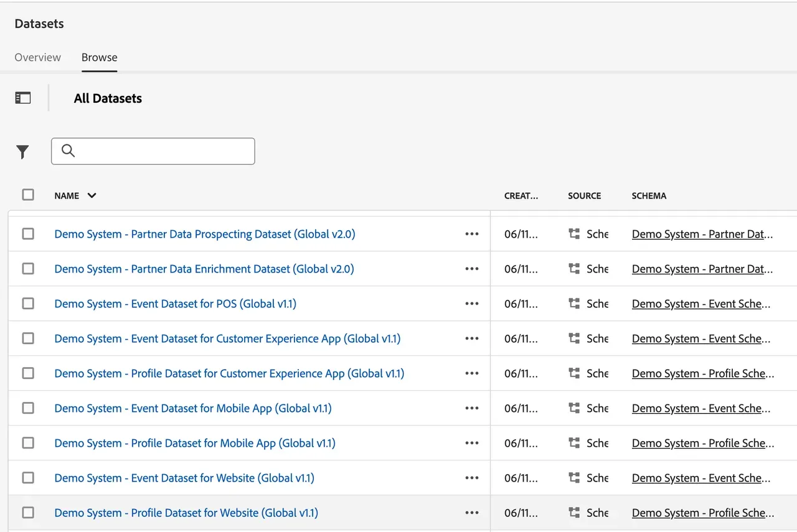Viewport: 797px width, 532px height.
Task: Open more actions for Event Dataset for Website
Action: (x=472, y=478)
